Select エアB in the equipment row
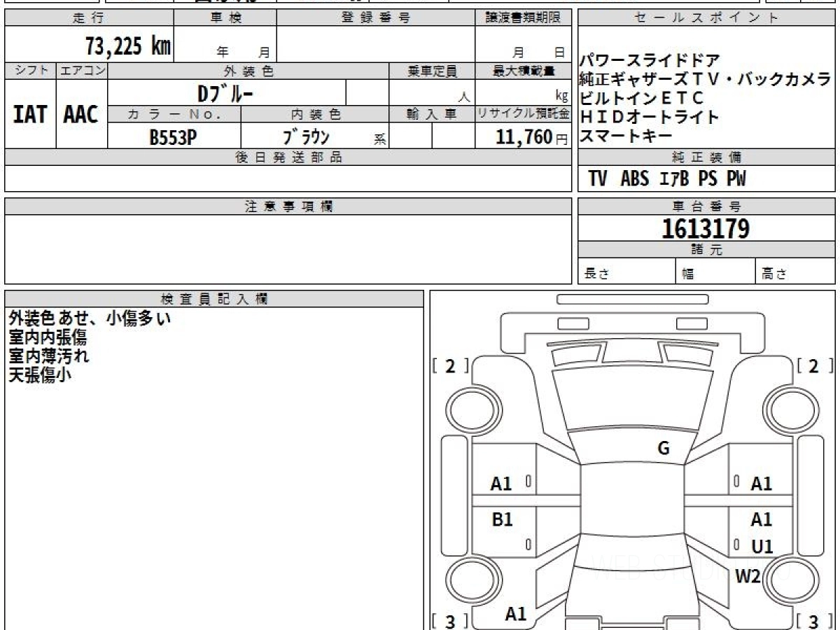Image resolution: width=840 pixels, height=630 pixels. click(x=675, y=179)
